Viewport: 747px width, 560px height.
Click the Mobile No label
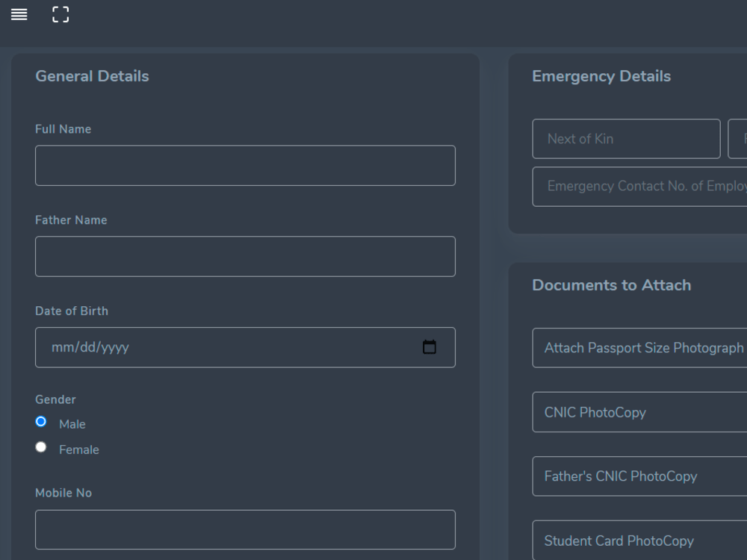[63, 493]
